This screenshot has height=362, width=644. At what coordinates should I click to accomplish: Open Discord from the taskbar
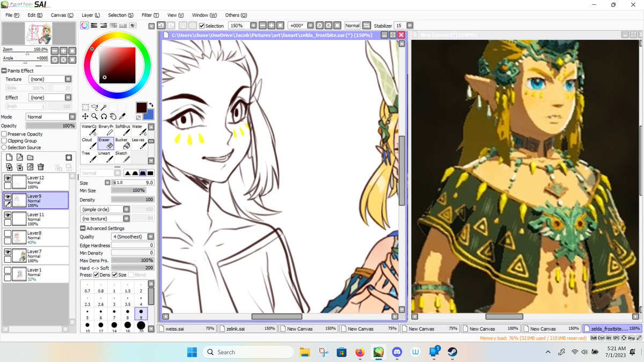pos(397,352)
